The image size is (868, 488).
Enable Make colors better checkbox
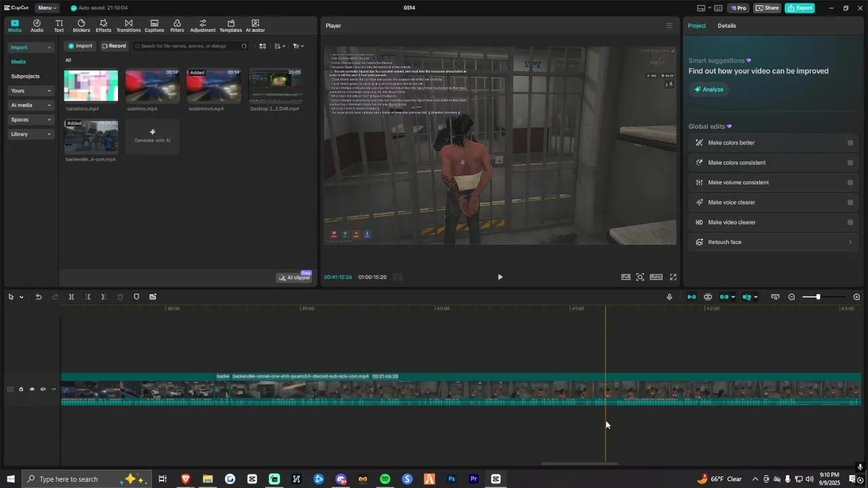(850, 143)
